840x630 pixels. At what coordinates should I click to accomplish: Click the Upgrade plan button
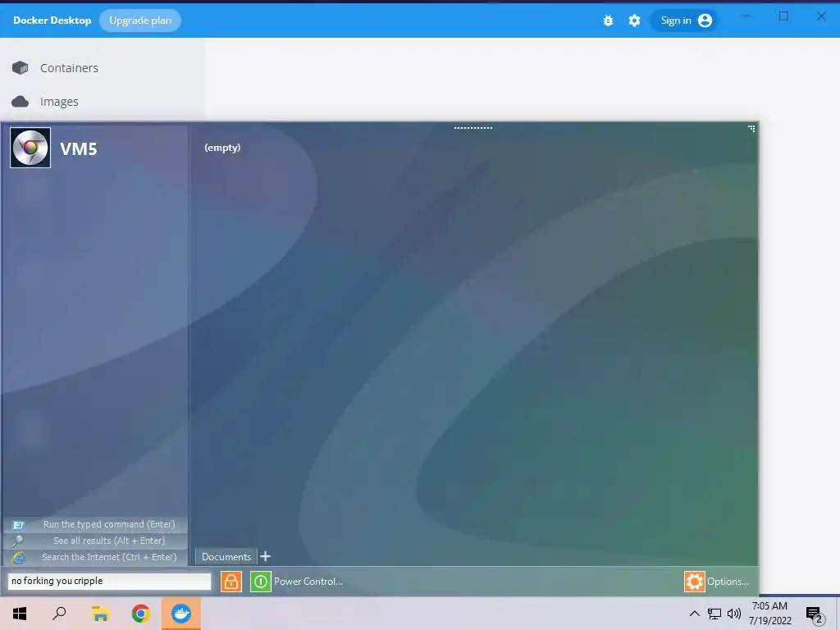[140, 21]
